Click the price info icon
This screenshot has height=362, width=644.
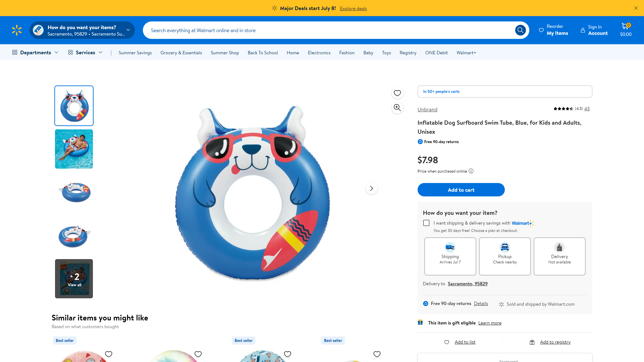(471, 171)
